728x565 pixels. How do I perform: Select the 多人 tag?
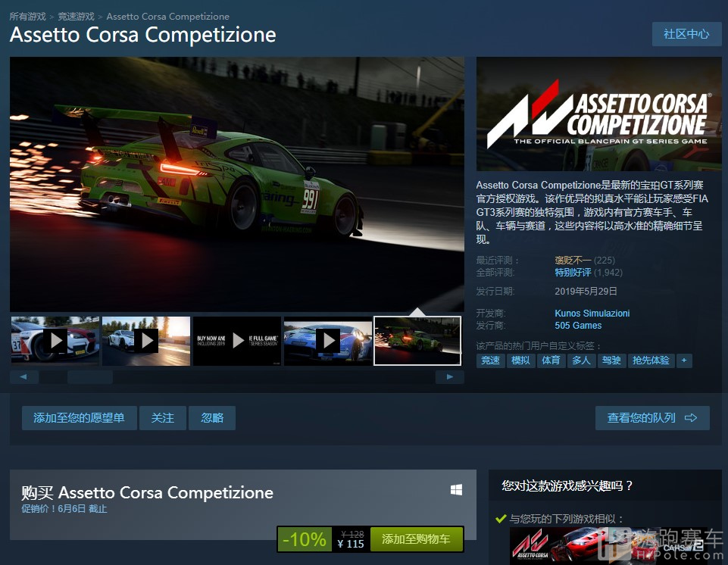[x=581, y=361]
